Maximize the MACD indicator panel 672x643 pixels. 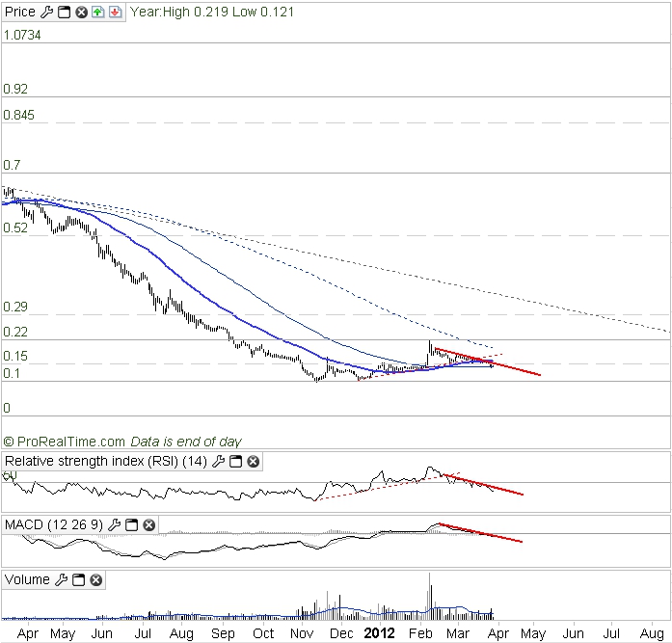[x=131, y=524]
